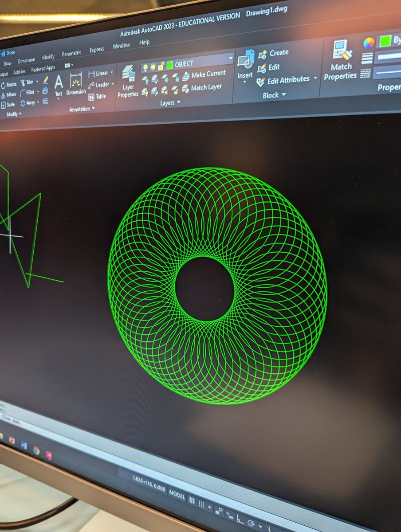Screen dimensions: 401x532
Task: Open the OBJECT layer dropdown list
Action: tap(230, 58)
